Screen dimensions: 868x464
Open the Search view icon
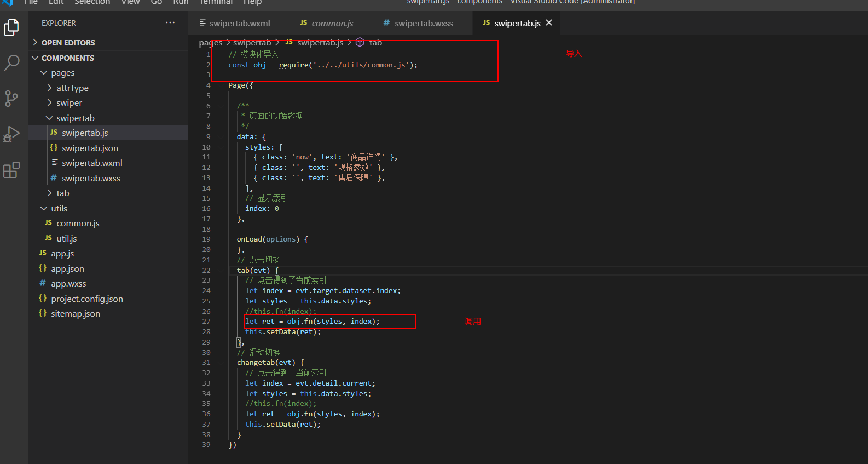click(11, 62)
